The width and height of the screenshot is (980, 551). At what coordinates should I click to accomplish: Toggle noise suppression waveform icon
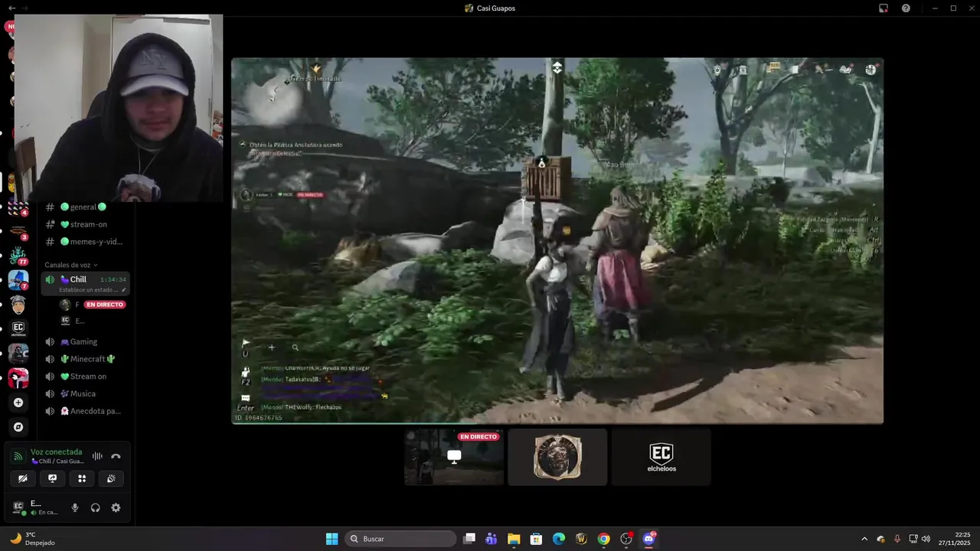coord(97,456)
